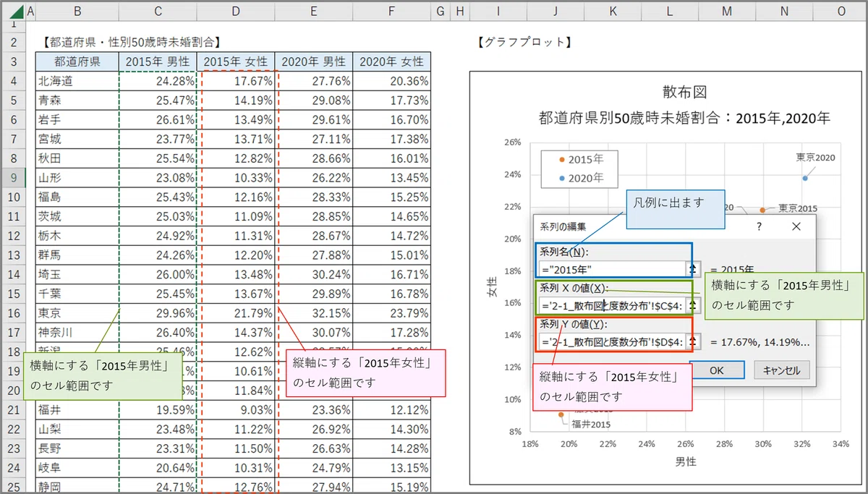
Task: Click the 東京2015 data label
Action: click(x=798, y=208)
